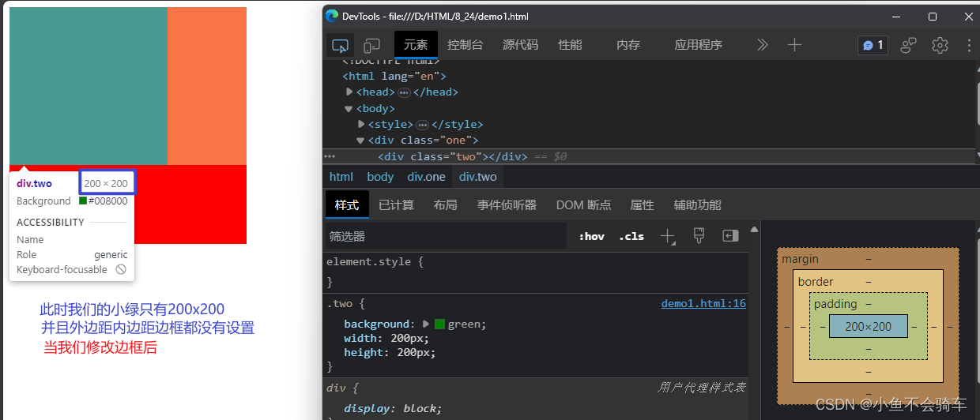Open the DOM 断点 sub-tab
Screen dimensions: 980x420
coord(583,205)
